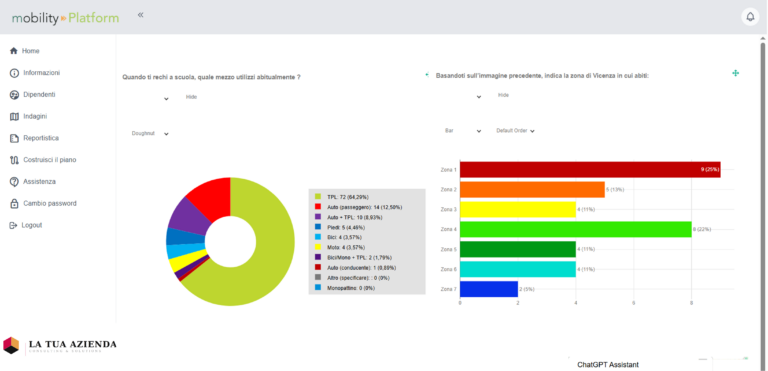
Task: Click the '8 (22%)' bar value label
Action: 702,229
